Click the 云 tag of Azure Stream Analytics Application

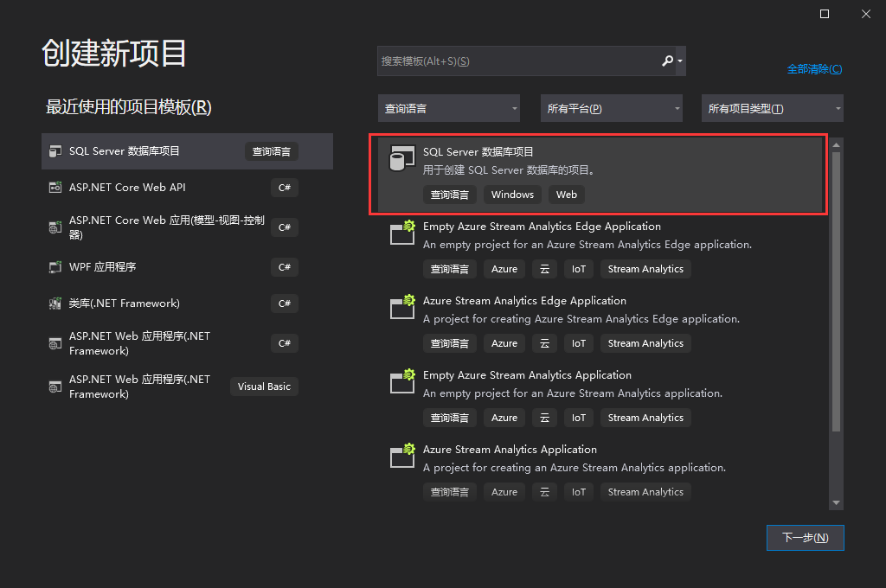point(545,493)
